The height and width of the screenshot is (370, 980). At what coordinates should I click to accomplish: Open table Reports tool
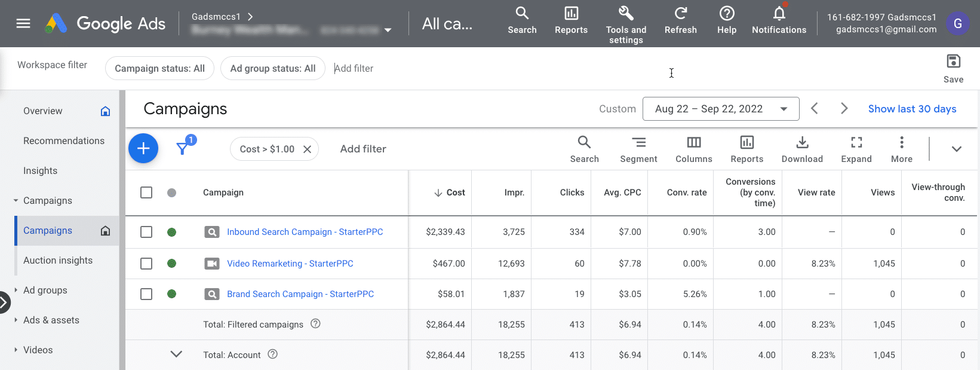click(x=747, y=149)
